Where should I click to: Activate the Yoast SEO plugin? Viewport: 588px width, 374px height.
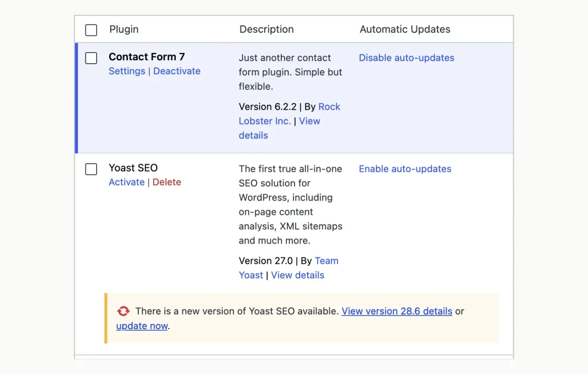(x=126, y=182)
